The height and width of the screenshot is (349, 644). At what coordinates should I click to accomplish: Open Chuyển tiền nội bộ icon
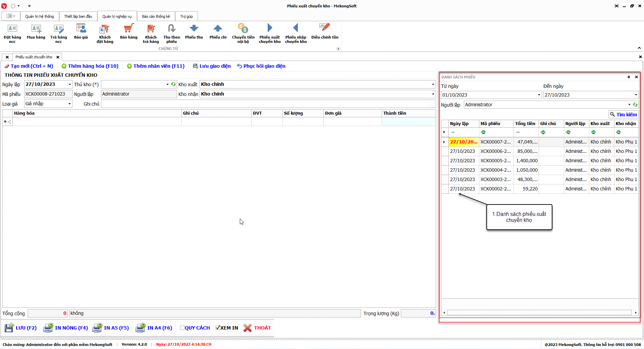243,33
